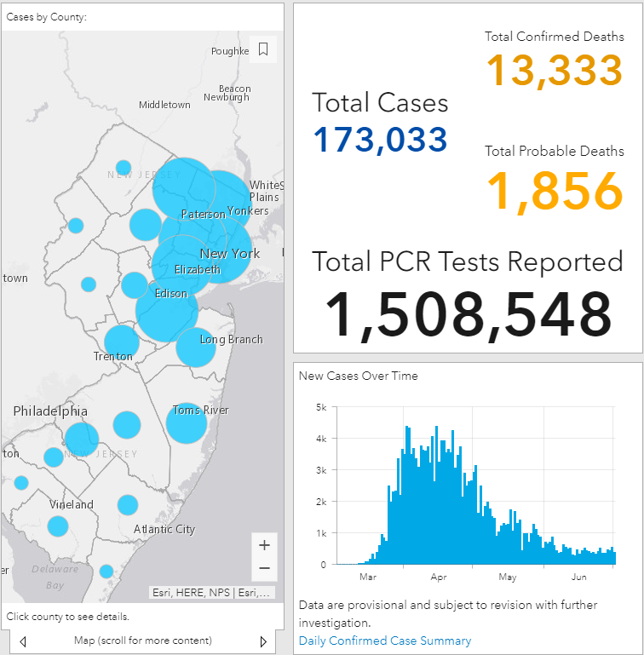Click the 5k label on chart axis
Viewport: 644px width, 655px height.
[321, 407]
